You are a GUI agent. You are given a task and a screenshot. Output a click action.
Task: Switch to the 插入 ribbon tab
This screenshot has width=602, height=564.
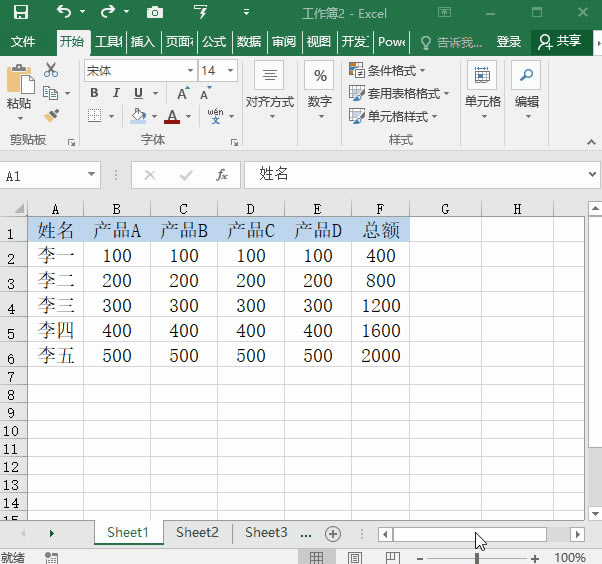143,42
